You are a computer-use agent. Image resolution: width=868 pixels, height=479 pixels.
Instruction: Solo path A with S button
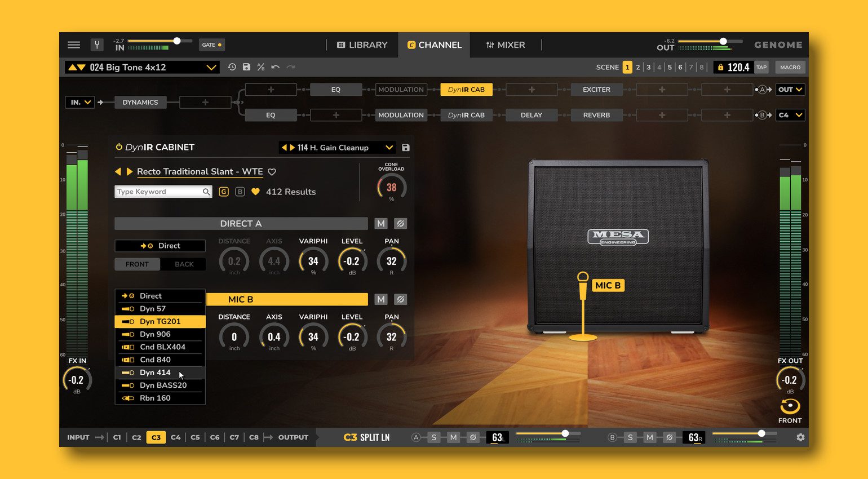tap(433, 437)
